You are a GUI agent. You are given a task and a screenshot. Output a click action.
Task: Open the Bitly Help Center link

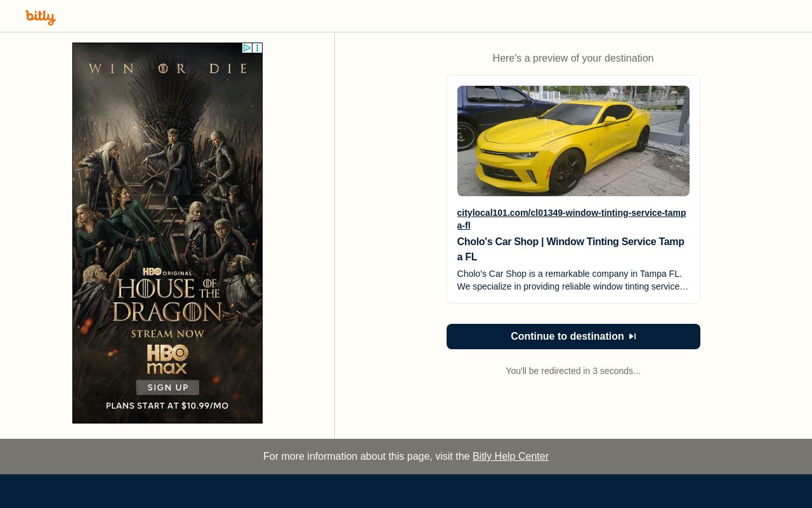pyautogui.click(x=511, y=457)
